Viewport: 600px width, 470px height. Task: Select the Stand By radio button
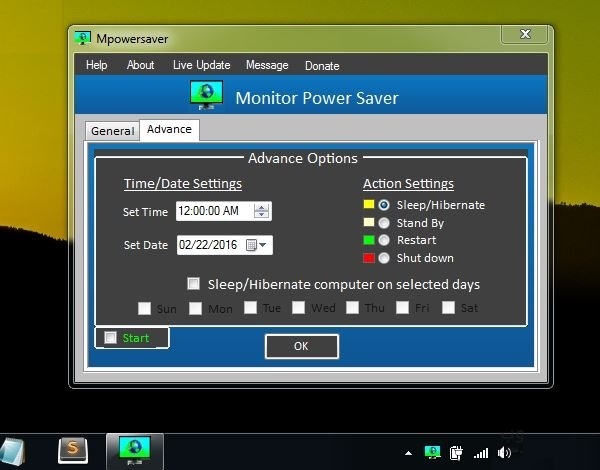[383, 223]
